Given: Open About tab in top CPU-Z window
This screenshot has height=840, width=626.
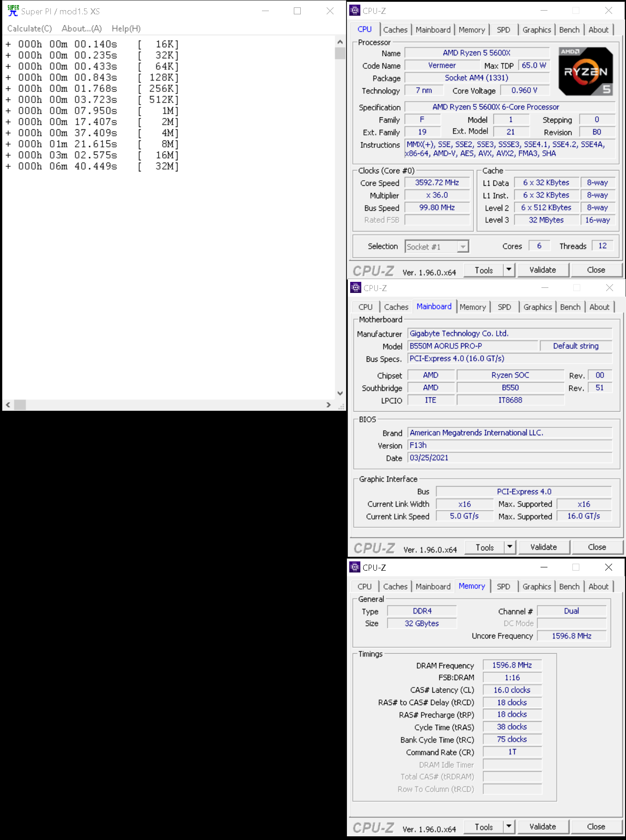Looking at the screenshot, I should pyautogui.click(x=599, y=30).
